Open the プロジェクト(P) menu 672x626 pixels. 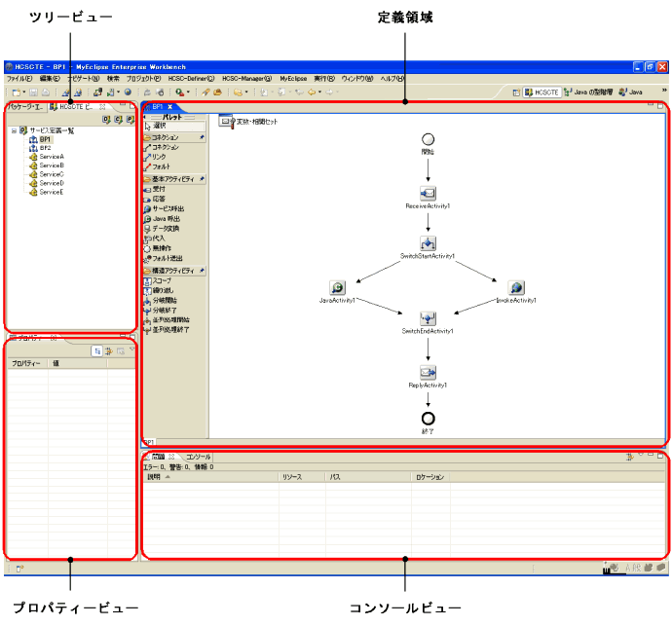pos(143,79)
